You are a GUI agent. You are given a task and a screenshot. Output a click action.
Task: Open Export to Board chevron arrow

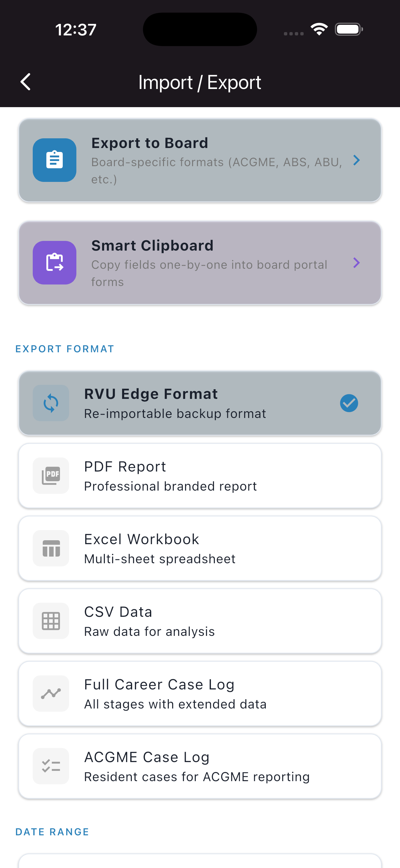coord(356,160)
